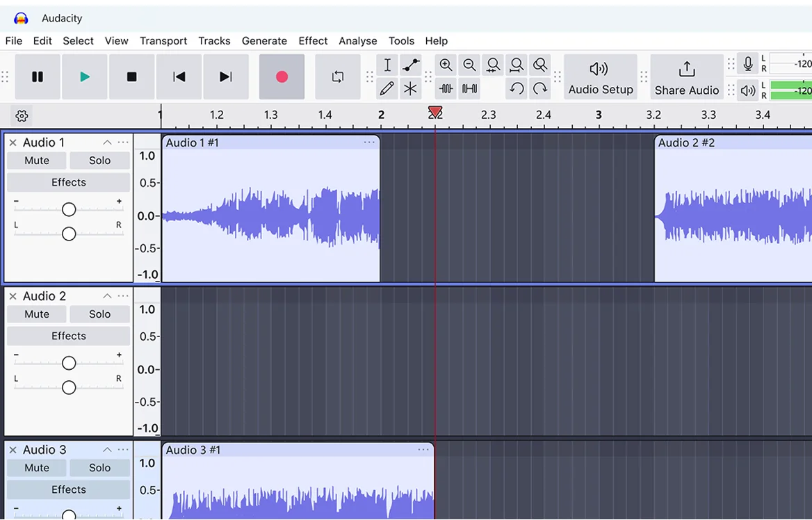The width and height of the screenshot is (812, 520).
Task: Open the Transport menu
Action: point(163,41)
